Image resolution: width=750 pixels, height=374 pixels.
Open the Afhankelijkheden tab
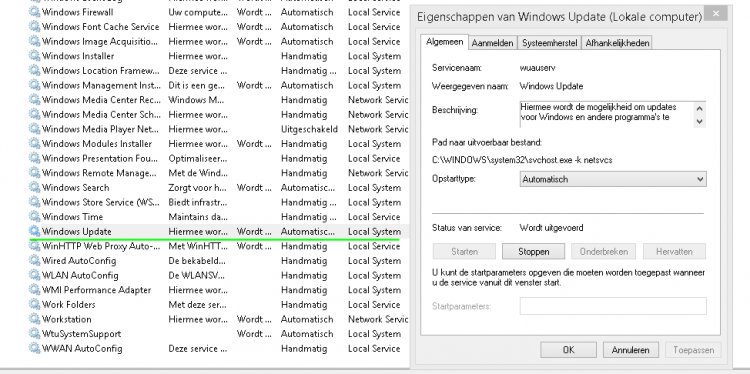[617, 43]
